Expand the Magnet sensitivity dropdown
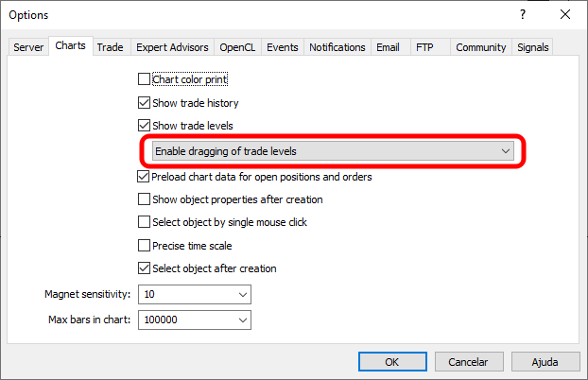Image resolution: width=588 pixels, height=380 pixels. (195, 295)
